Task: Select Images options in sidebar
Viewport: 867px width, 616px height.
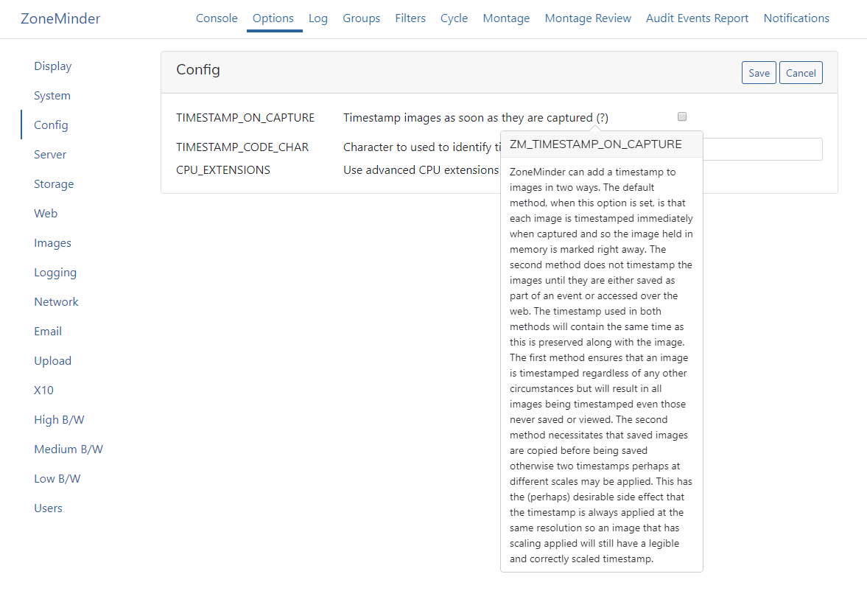Action: (x=52, y=242)
